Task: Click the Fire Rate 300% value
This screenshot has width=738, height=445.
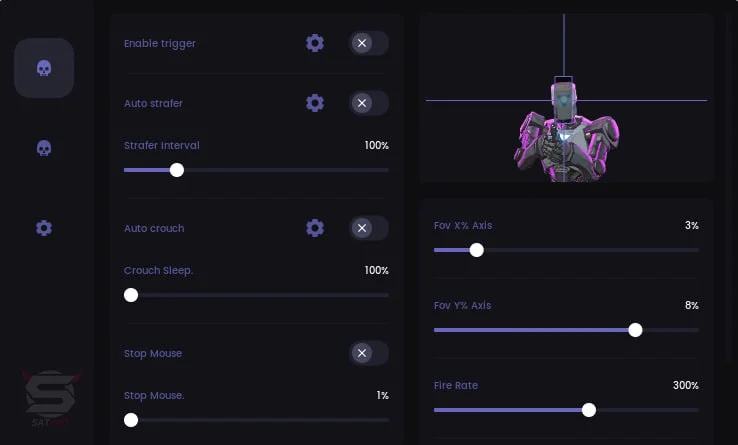Action: 685,385
